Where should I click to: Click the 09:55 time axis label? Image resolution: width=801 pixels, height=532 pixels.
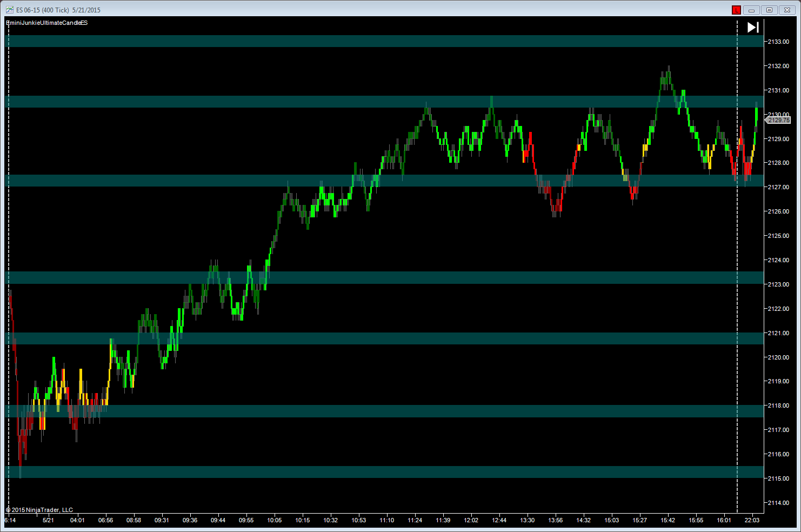pyautogui.click(x=246, y=520)
